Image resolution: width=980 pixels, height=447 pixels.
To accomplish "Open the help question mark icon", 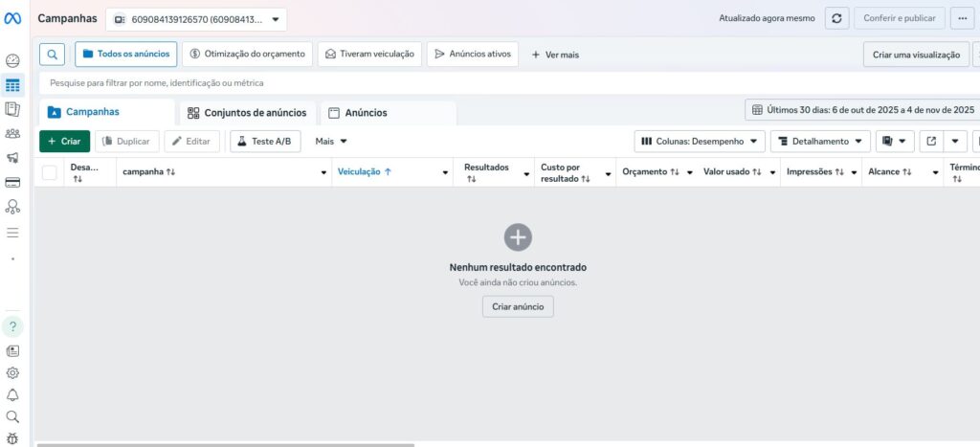I will click(12, 326).
